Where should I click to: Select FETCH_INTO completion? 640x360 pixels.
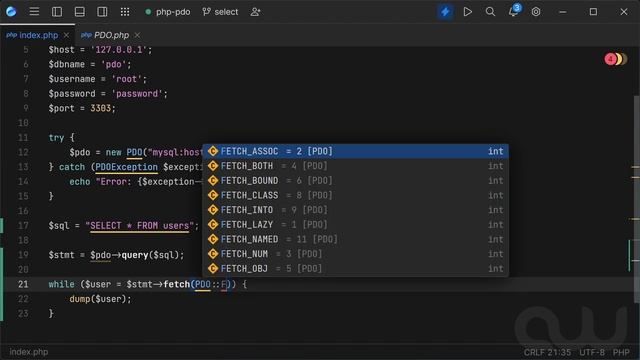pyautogui.click(x=356, y=210)
